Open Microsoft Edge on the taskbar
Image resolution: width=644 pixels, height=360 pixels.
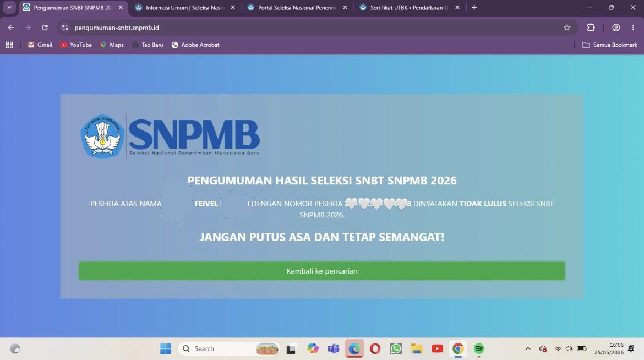[x=354, y=349]
